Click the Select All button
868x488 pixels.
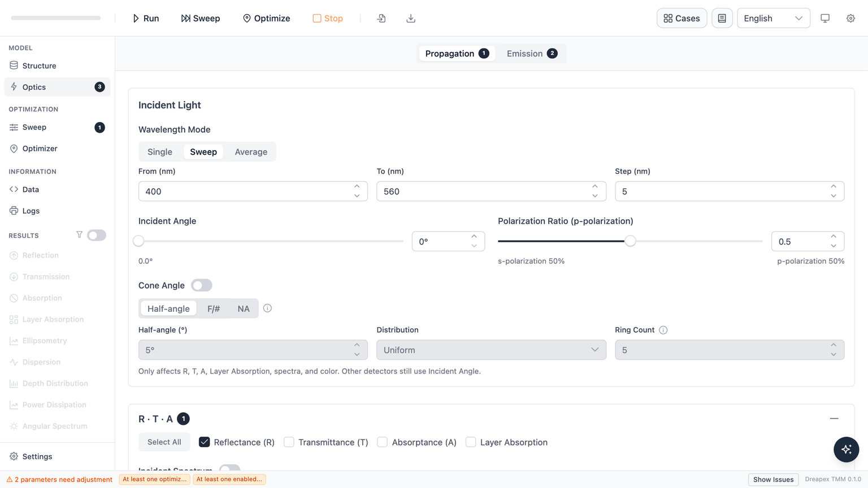164,442
